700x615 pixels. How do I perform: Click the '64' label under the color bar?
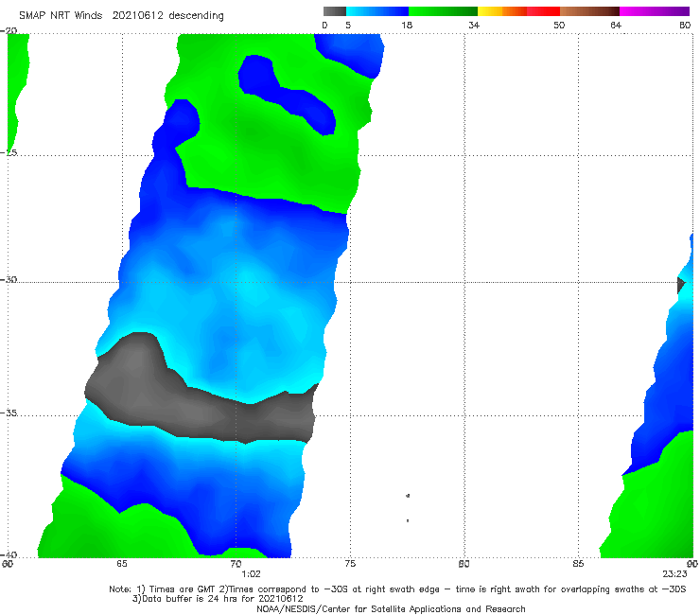616,25
